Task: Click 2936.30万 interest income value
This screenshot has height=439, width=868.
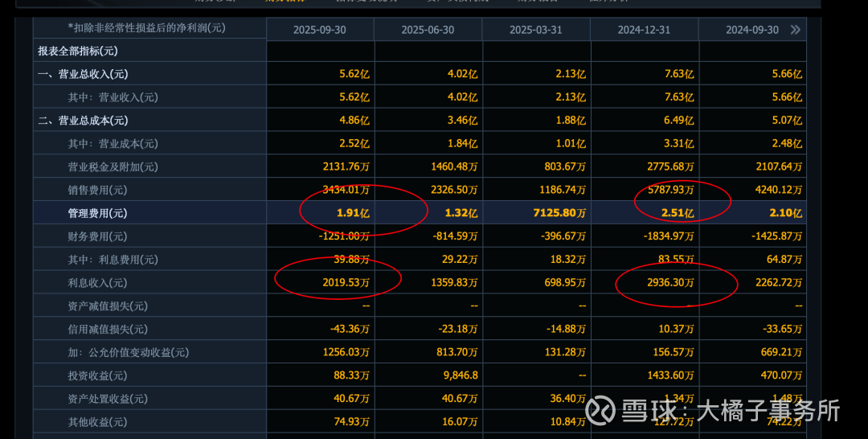Action: pos(670,283)
